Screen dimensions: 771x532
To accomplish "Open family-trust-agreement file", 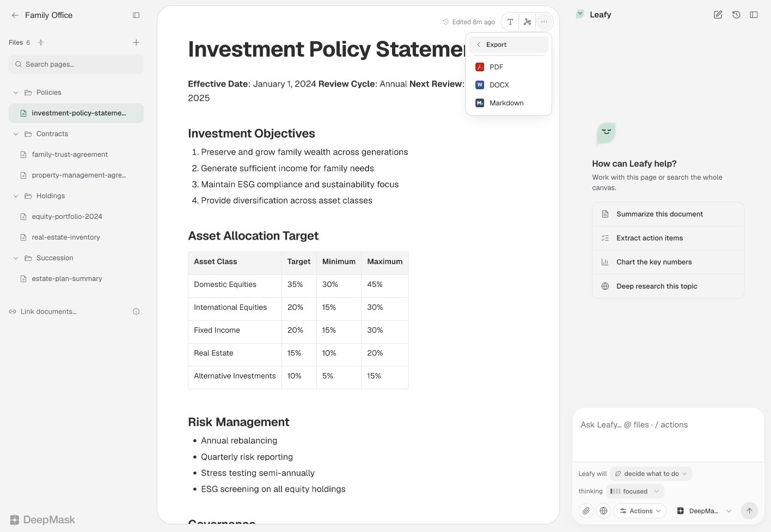I will [76, 155].
